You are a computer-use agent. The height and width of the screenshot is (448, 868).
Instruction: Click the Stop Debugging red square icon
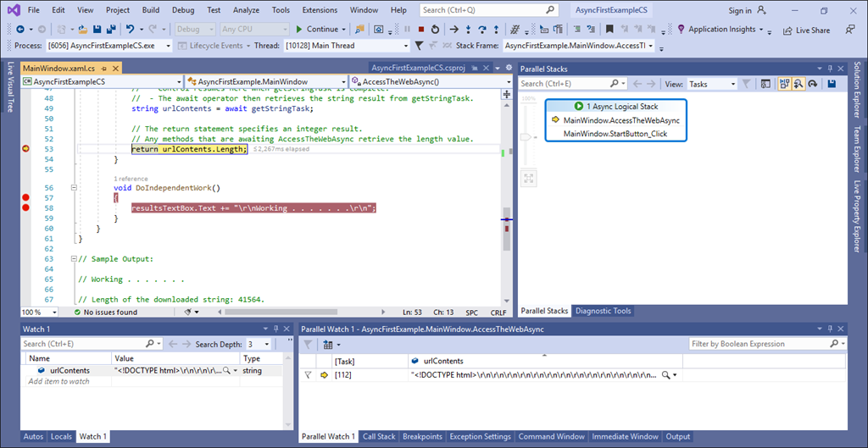[421, 29]
